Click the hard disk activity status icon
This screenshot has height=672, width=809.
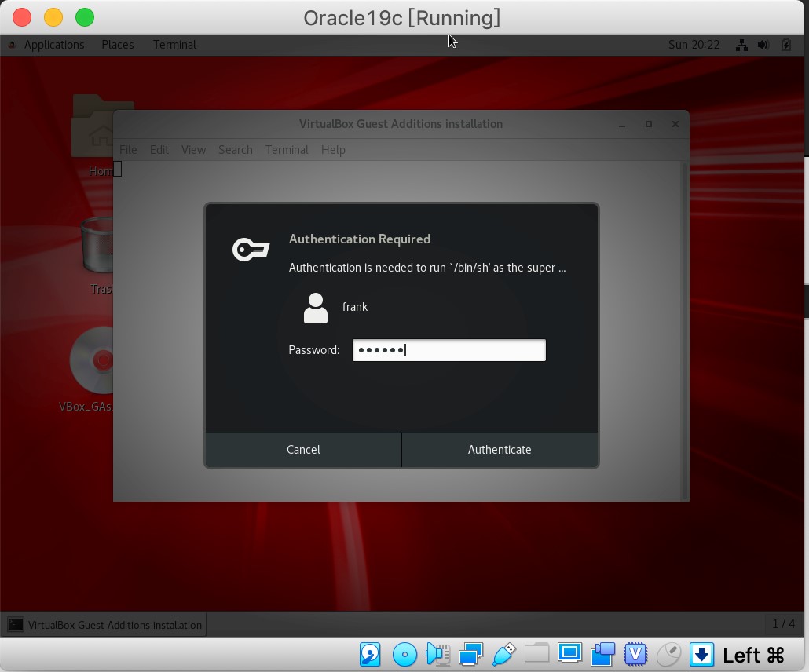pos(370,655)
